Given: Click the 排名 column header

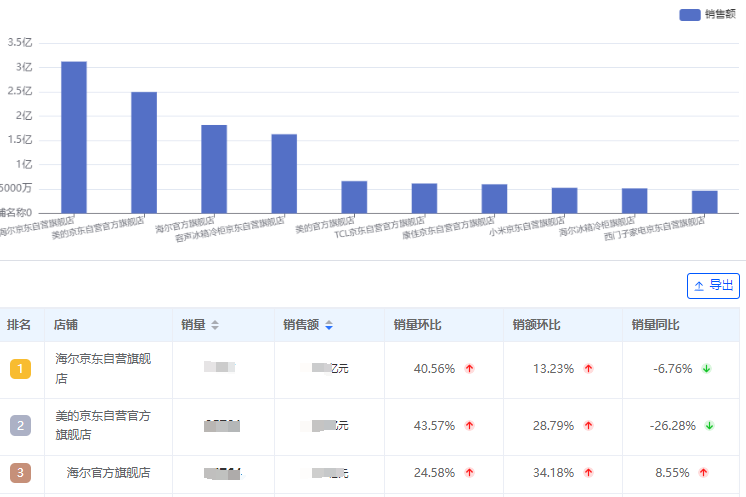Looking at the screenshot, I should (x=19, y=325).
